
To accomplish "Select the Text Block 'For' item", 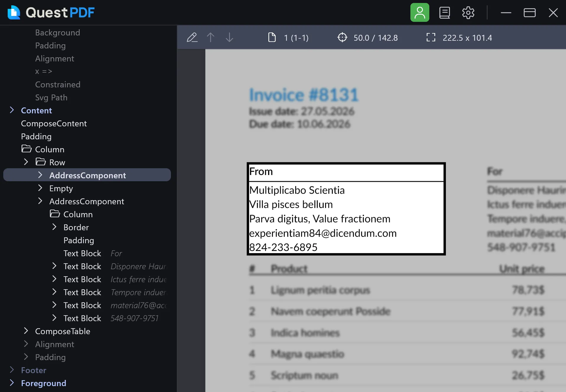I will pos(93,253).
